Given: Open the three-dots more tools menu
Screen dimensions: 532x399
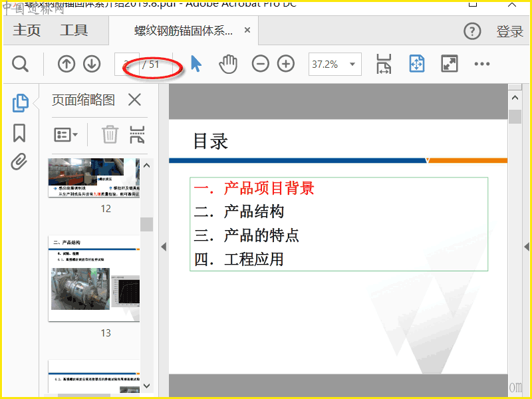Looking at the screenshot, I should pos(481,64).
